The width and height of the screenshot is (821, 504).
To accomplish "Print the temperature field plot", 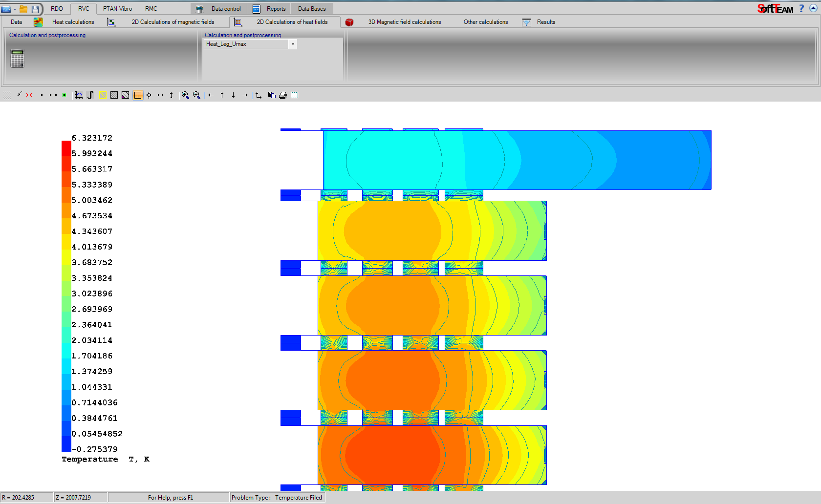I will (x=283, y=95).
